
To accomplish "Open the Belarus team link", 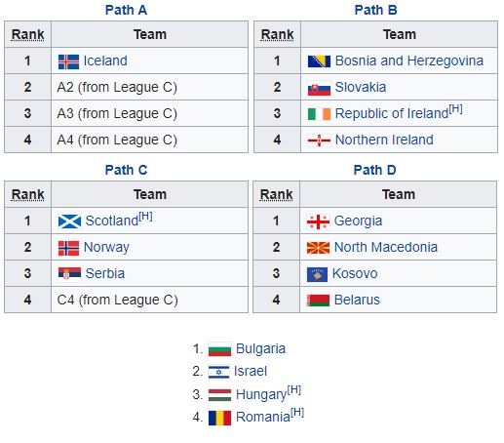I will point(357,300).
